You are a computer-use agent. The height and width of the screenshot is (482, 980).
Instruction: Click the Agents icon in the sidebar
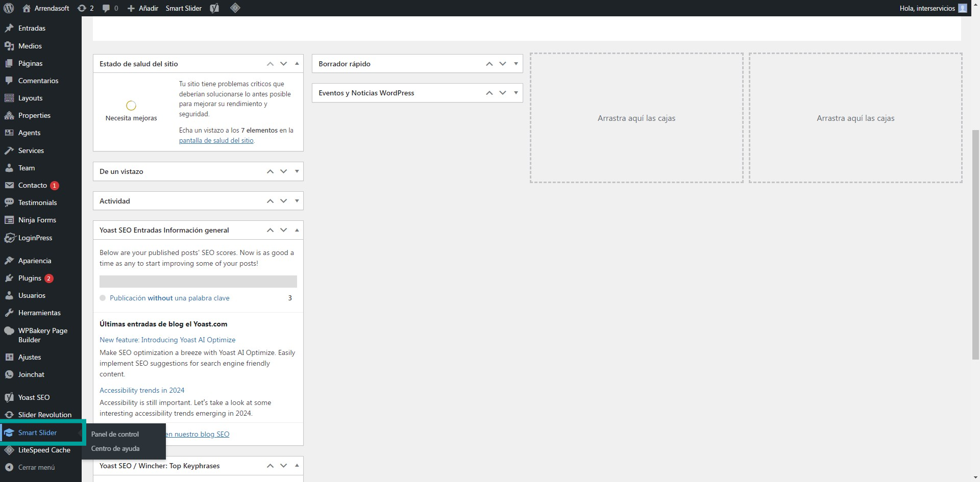click(9, 133)
